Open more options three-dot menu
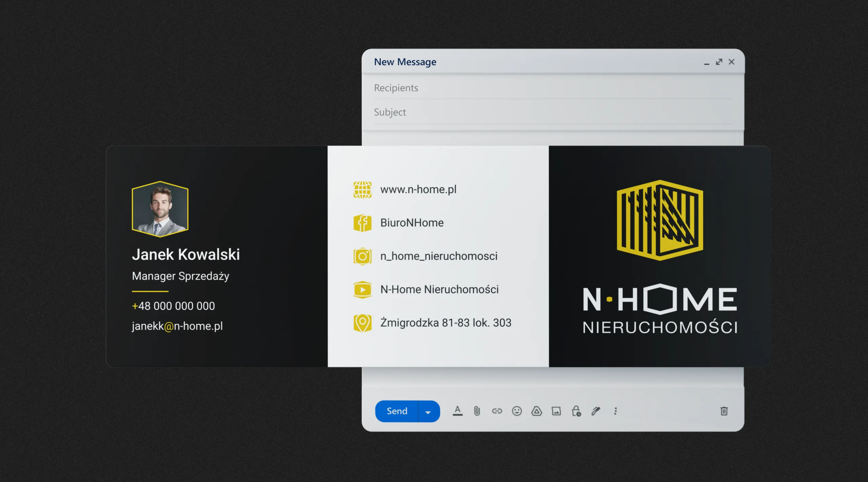868x482 pixels. click(615, 411)
